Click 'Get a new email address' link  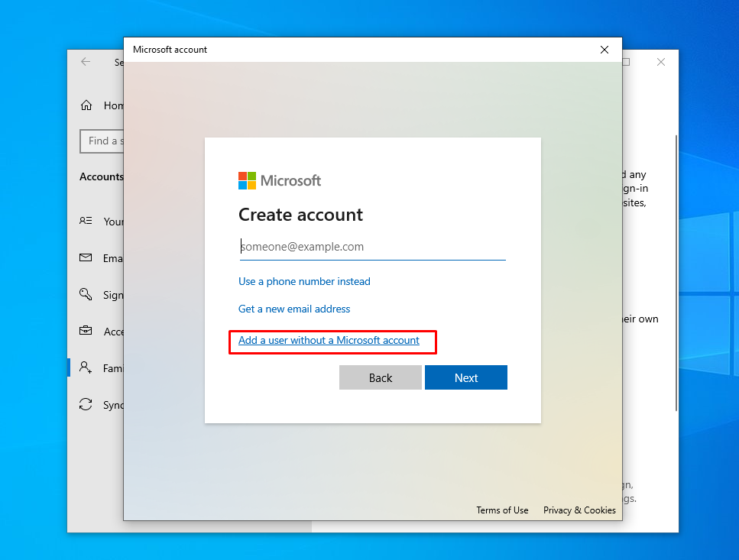[x=294, y=309]
